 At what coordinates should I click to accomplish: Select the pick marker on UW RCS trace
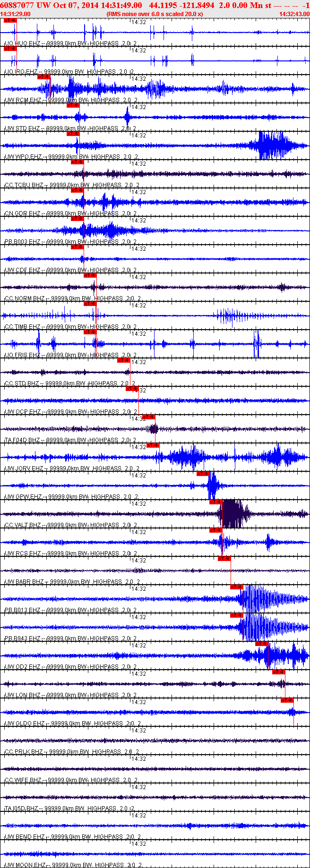[x=215, y=530]
